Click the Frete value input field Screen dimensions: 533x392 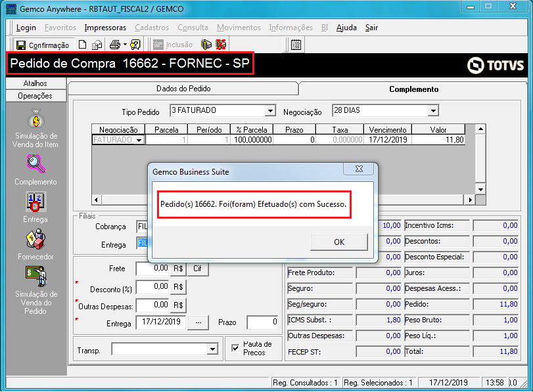coord(152,269)
